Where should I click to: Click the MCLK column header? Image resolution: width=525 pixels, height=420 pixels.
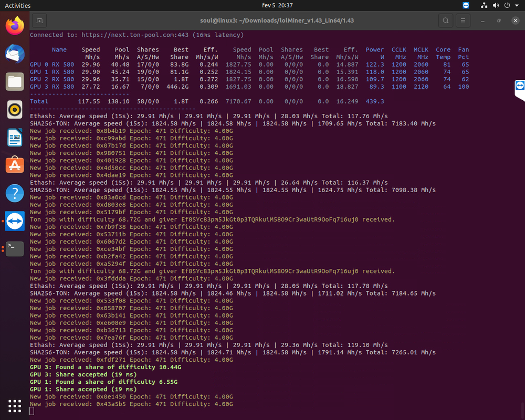[x=421, y=53]
